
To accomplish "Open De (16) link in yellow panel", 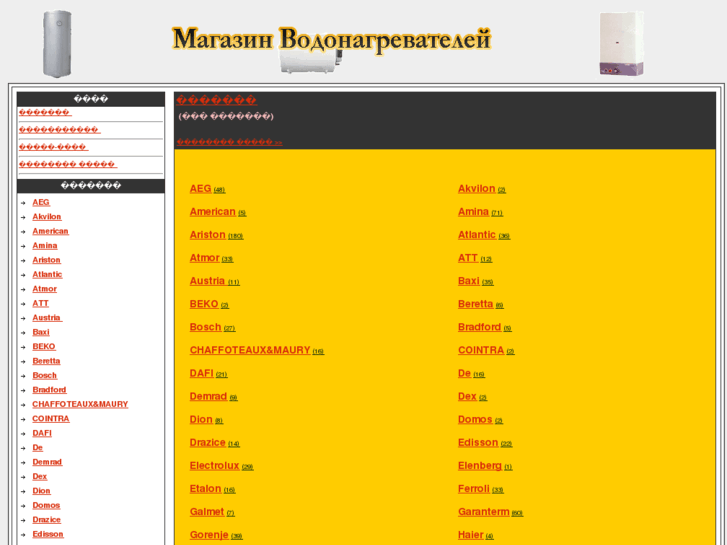I will tap(472, 373).
